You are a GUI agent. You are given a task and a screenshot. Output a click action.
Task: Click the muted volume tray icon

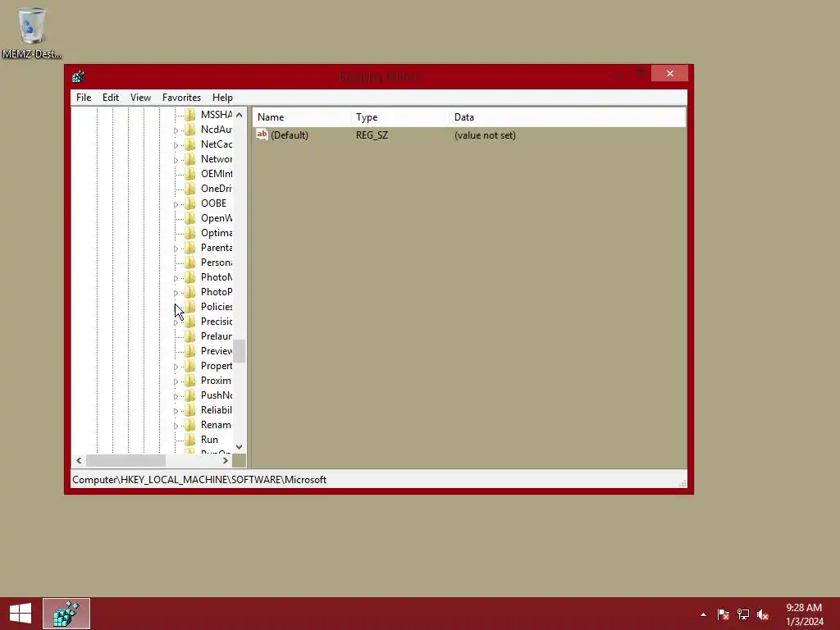point(763,614)
